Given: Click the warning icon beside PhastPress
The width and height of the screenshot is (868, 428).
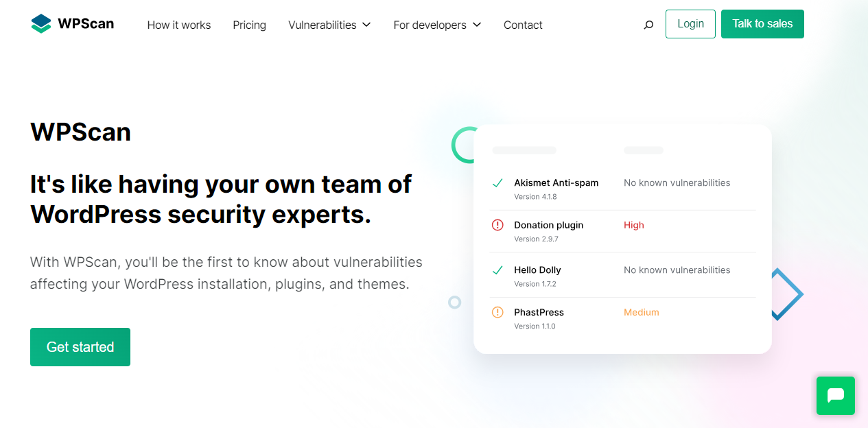Looking at the screenshot, I should pyautogui.click(x=497, y=312).
